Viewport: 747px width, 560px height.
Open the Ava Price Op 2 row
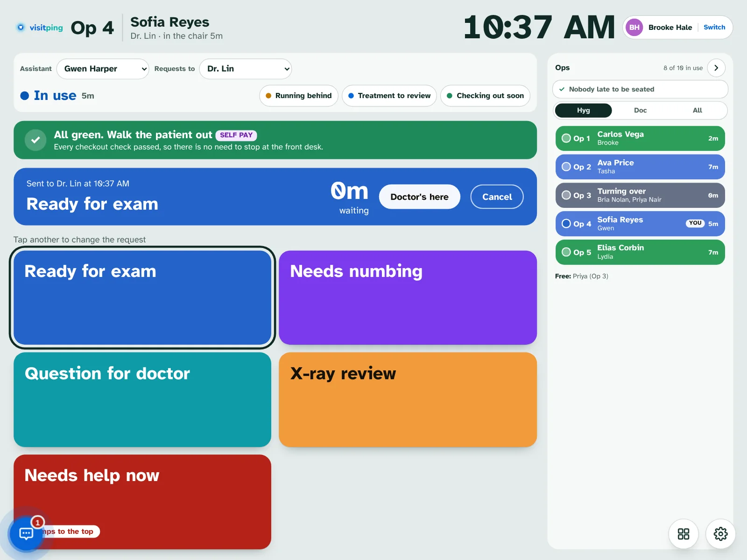[640, 167]
